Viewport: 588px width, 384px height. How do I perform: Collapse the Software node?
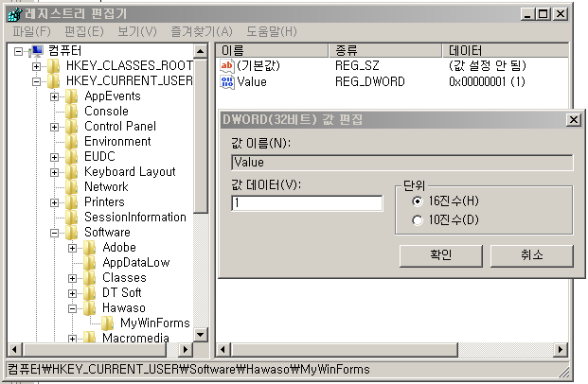coord(54,233)
